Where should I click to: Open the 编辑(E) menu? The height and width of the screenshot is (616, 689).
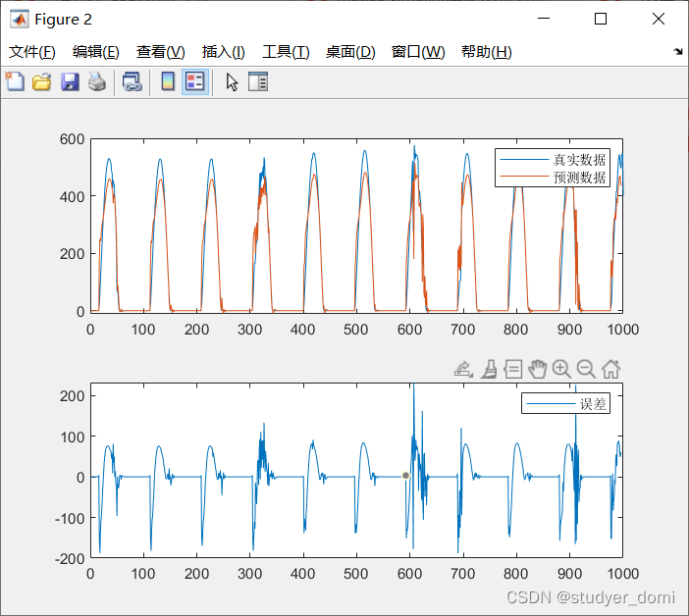(x=96, y=52)
